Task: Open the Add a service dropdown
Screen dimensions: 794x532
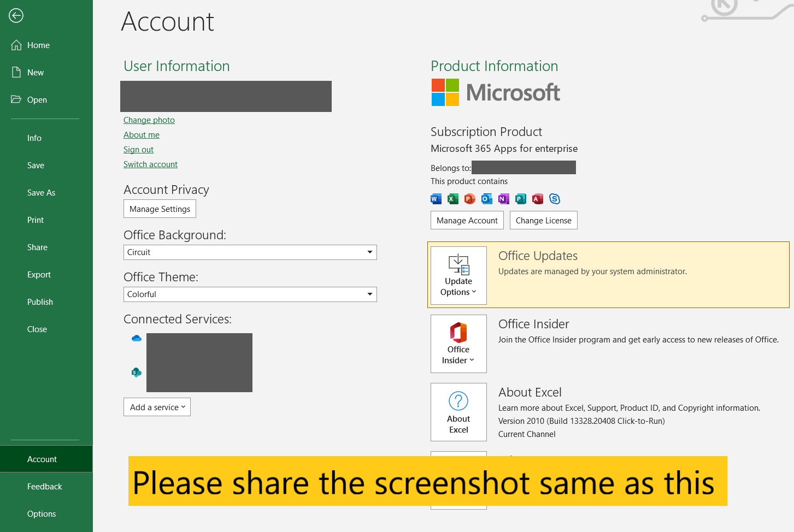Action: coord(157,407)
